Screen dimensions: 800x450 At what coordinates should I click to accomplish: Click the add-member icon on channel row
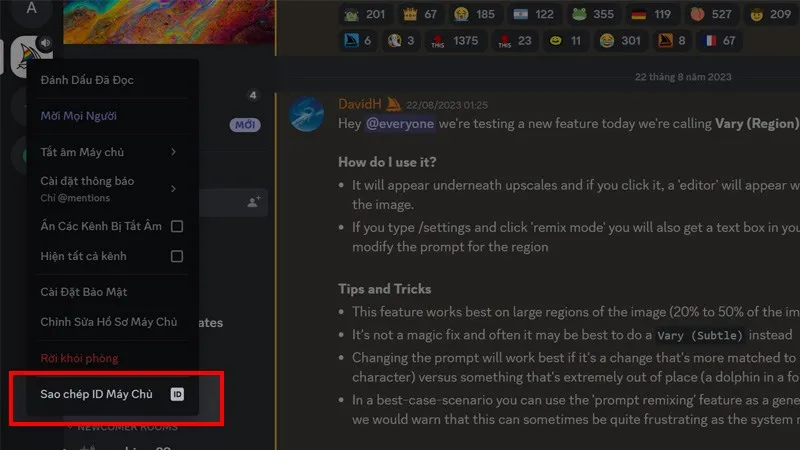[x=254, y=202]
